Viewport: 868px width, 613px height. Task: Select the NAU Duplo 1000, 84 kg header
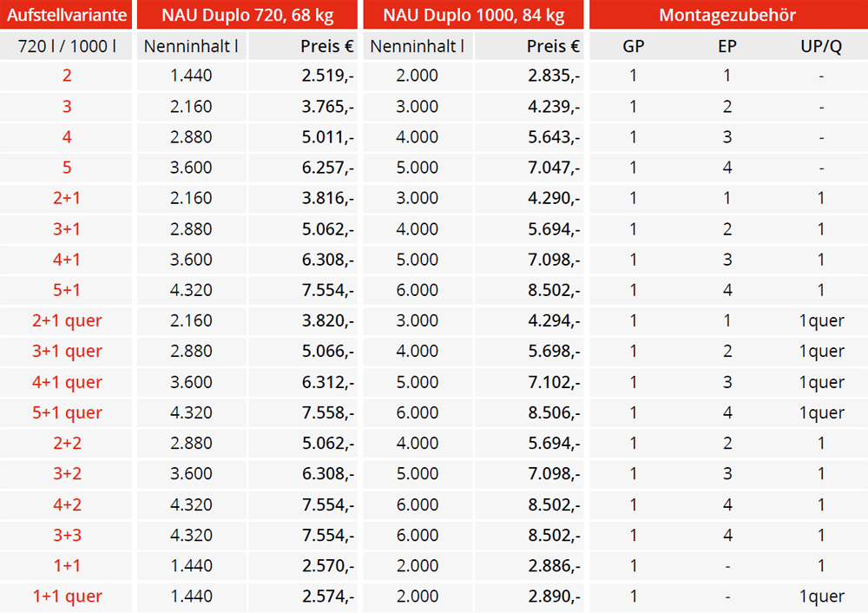coord(473,15)
